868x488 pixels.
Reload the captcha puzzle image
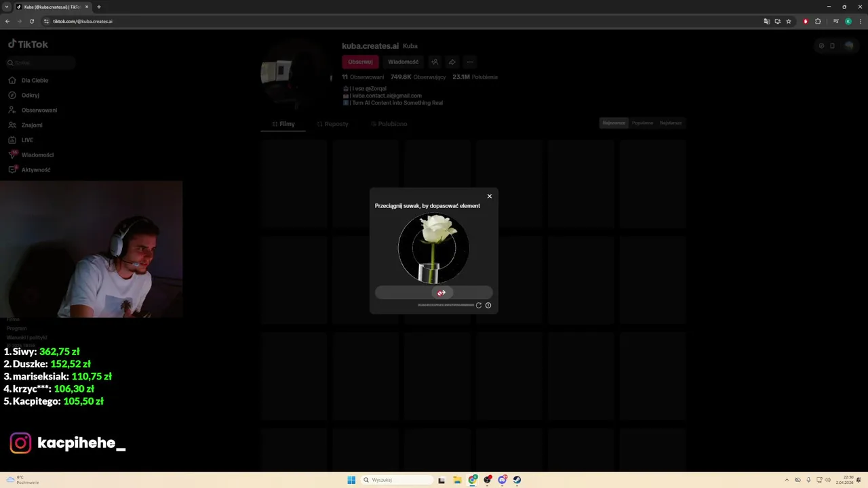tap(479, 306)
